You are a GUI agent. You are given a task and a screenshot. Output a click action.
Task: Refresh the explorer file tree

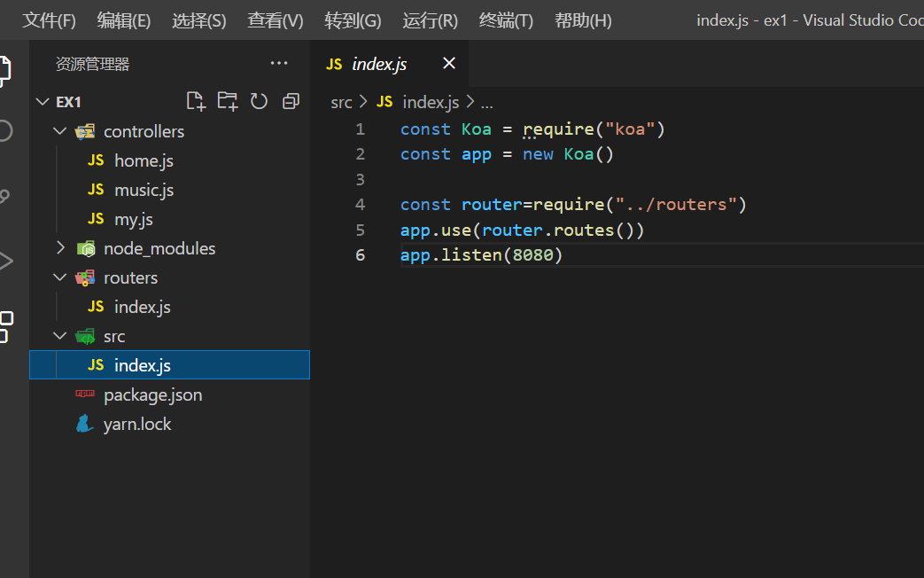(x=259, y=101)
